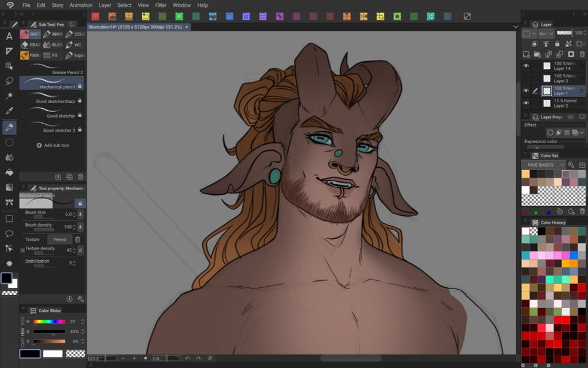Image resolution: width=588 pixels, height=368 pixels.
Task: Select the Balloon tool
Action: pos(9,234)
